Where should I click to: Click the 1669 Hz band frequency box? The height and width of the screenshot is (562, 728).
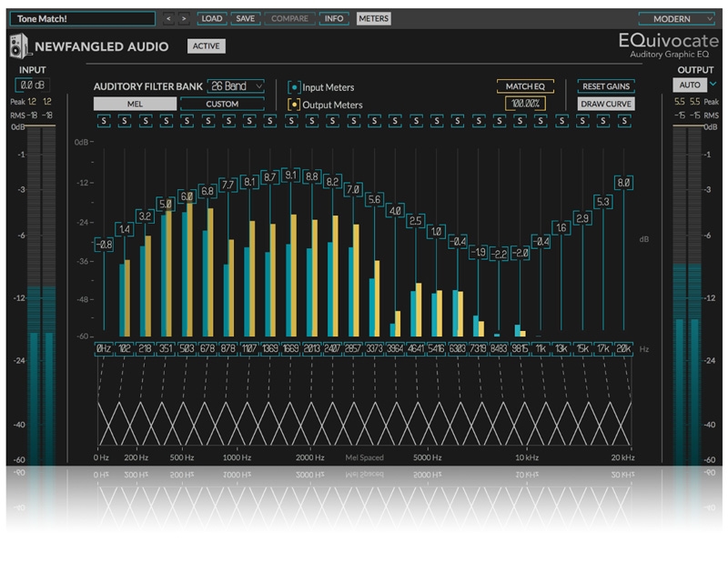(290, 348)
